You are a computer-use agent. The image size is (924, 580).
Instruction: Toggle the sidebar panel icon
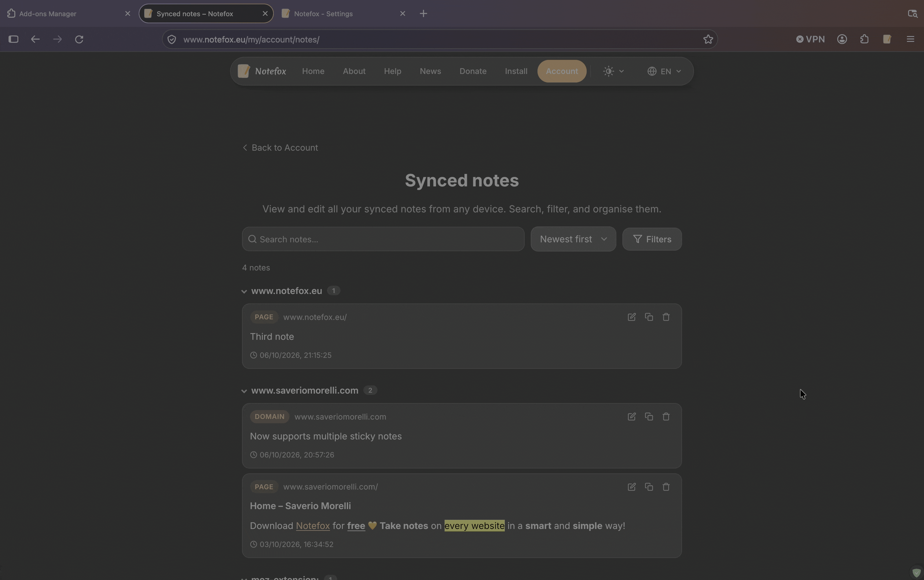13,39
